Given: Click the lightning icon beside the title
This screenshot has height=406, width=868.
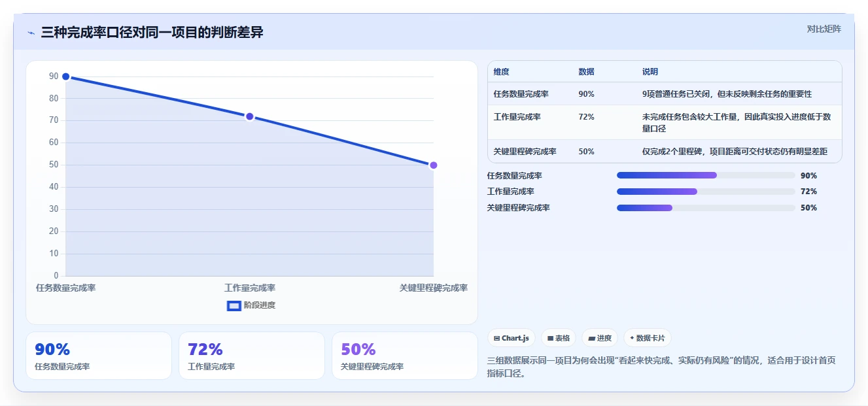Looking at the screenshot, I should [x=31, y=33].
